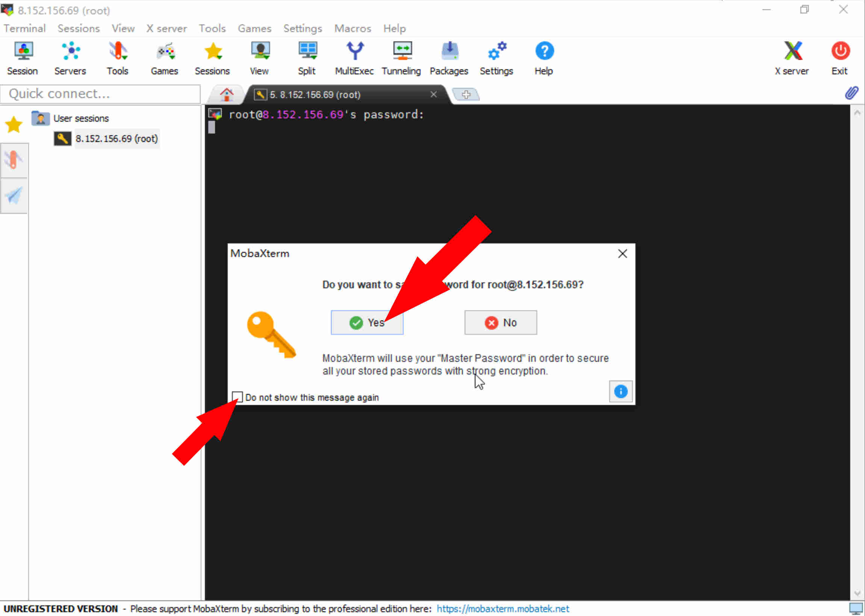Close the 8.152.156.69 (root) tab
865x616 pixels.
(433, 94)
